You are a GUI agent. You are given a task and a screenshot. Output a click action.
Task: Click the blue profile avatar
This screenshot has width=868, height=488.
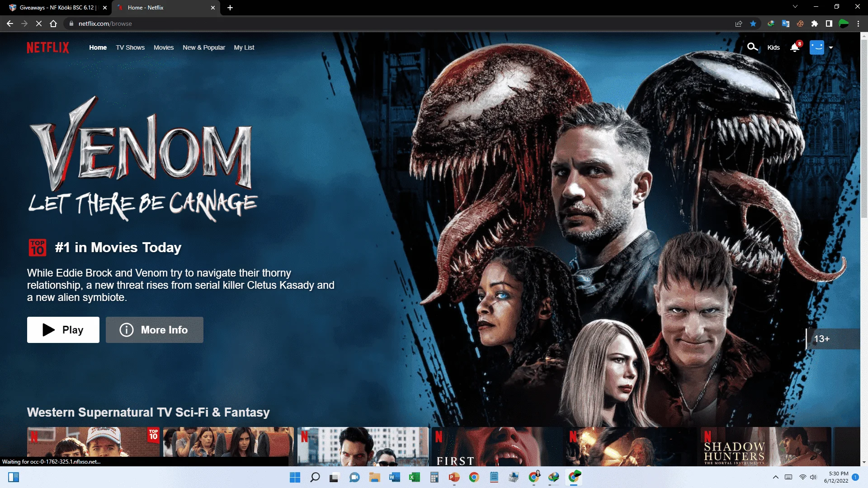[x=817, y=47]
